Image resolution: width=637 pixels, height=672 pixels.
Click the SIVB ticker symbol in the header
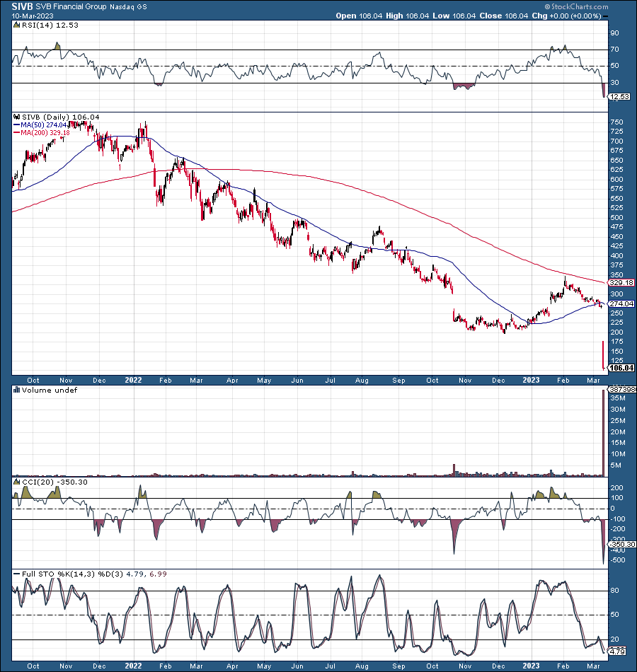click(x=22, y=6)
